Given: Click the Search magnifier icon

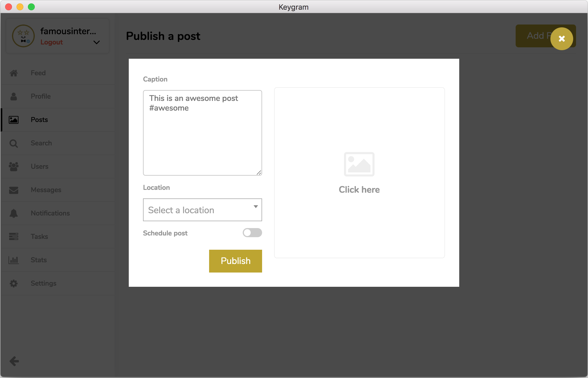Looking at the screenshot, I should point(14,143).
